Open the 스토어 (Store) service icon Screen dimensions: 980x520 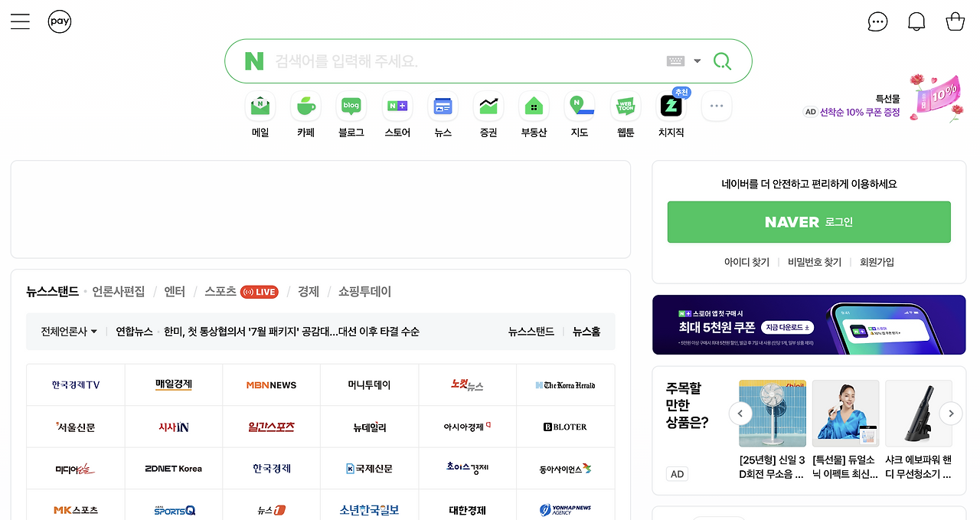(x=397, y=106)
